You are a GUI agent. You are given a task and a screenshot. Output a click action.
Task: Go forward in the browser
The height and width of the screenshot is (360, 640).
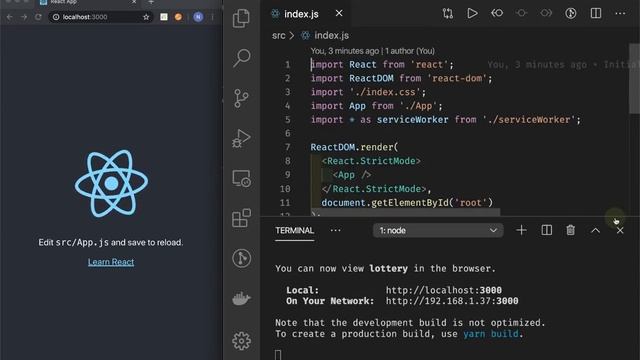pyautogui.click(x=24, y=17)
